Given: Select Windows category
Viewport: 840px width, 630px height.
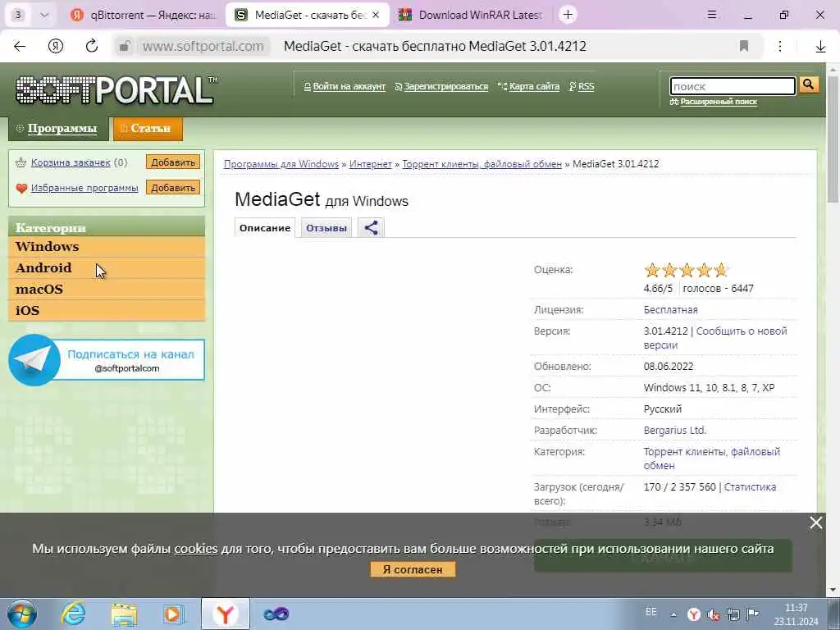Looking at the screenshot, I should coord(107,246).
